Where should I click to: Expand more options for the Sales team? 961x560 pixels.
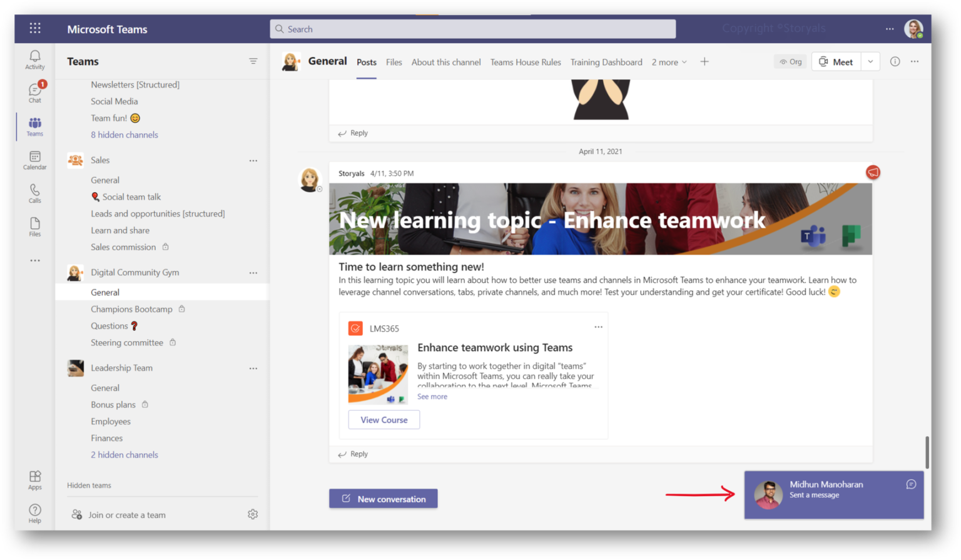tap(253, 160)
